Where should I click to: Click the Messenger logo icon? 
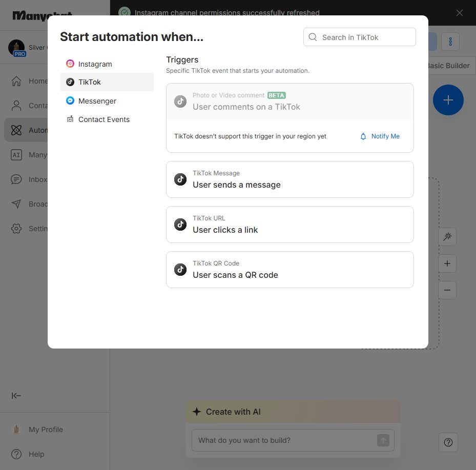pyautogui.click(x=70, y=100)
